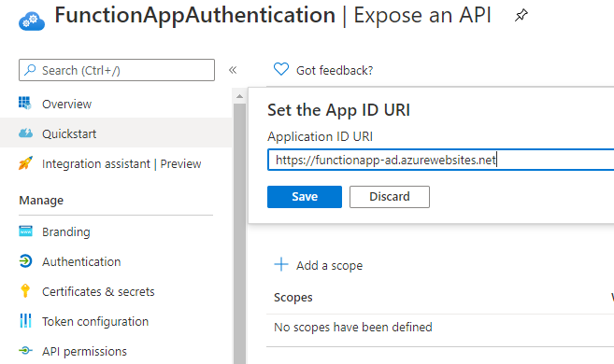Discard the App ID URI changes
Screen dimensions: 614x364
point(389,197)
